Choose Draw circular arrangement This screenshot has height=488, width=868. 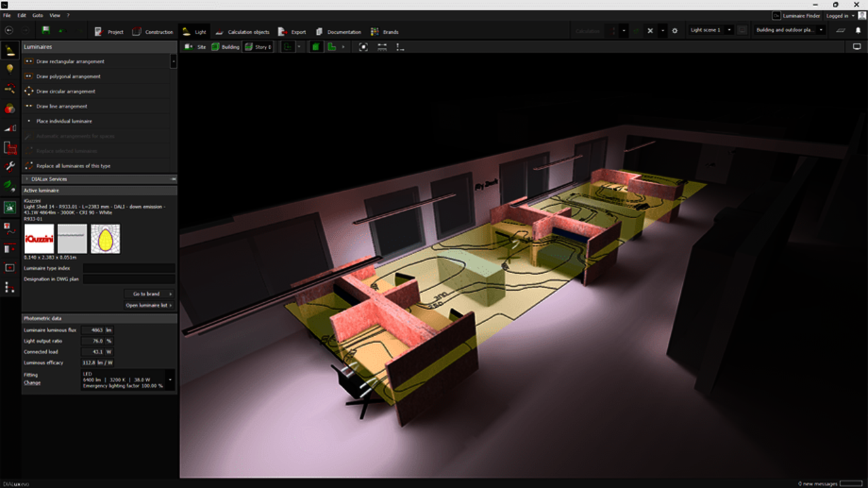tap(65, 91)
